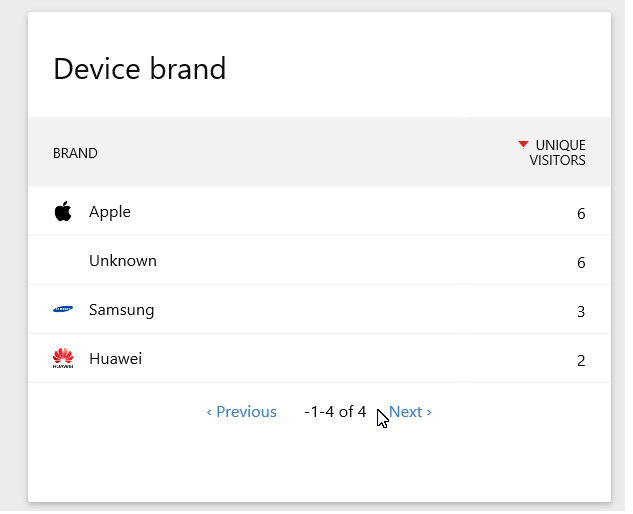
Task: Sort by Unique Visitors column header
Action: (x=552, y=153)
